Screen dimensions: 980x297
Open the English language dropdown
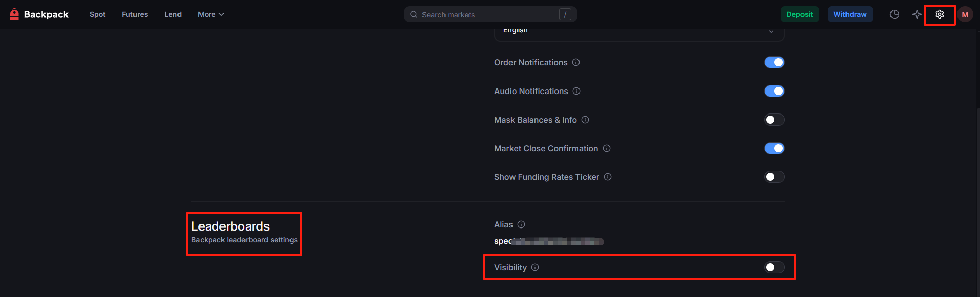coord(639,32)
